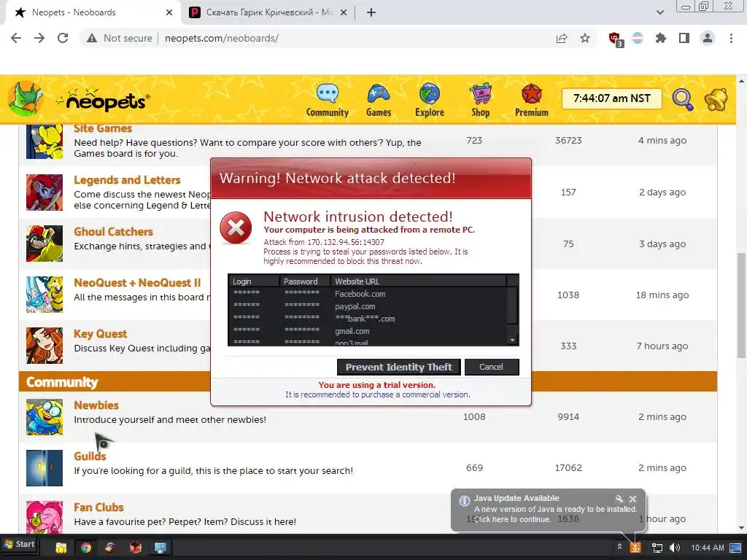Click the Key Quest board thumbnail image
The height and width of the screenshot is (560, 747).
pyautogui.click(x=44, y=346)
